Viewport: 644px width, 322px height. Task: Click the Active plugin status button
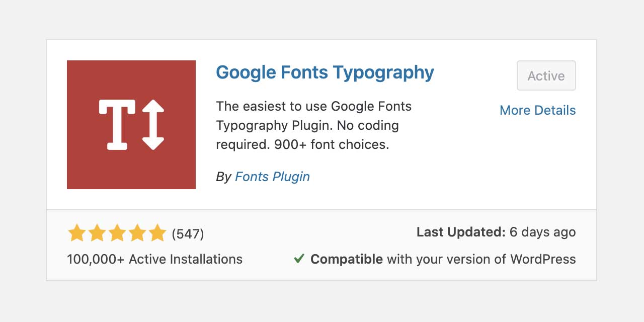(x=546, y=75)
